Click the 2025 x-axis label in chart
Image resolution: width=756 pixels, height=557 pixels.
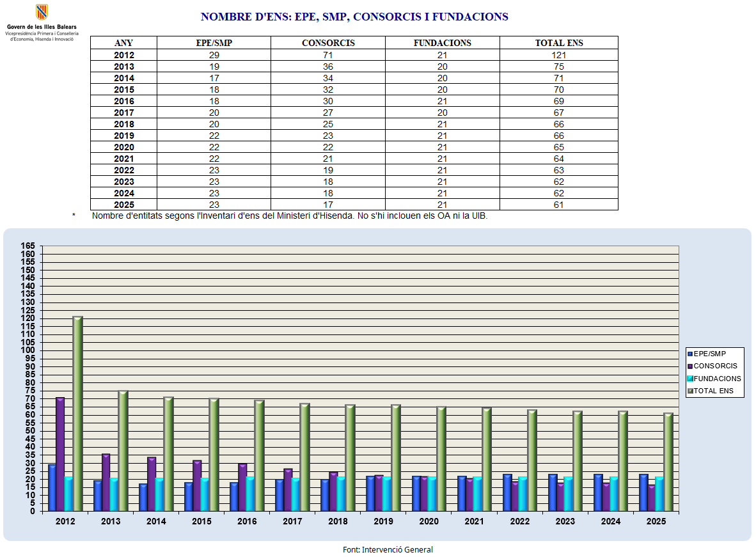click(656, 521)
